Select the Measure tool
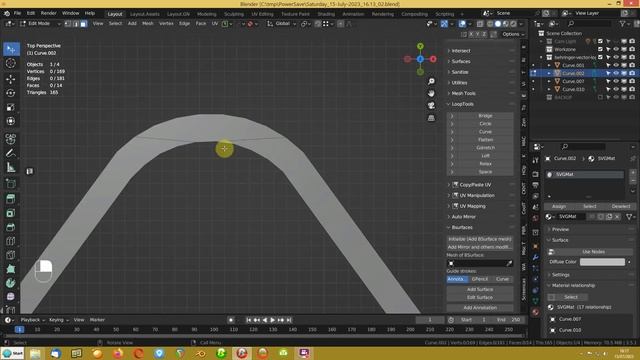Screen dimensions: 640x360 click(11, 167)
